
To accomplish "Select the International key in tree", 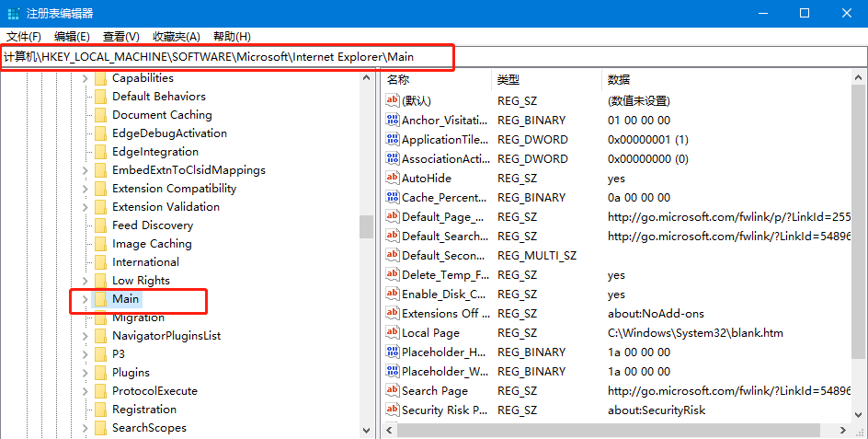I will (x=145, y=262).
